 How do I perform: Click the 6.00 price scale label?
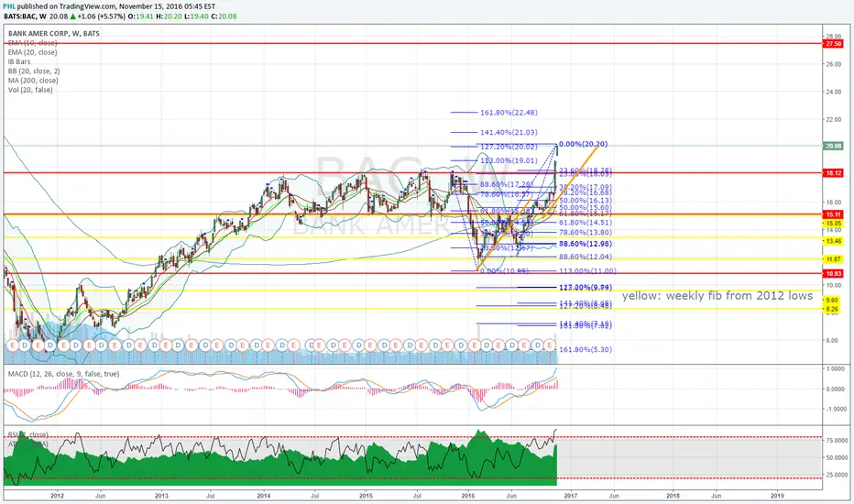pyautogui.click(x=832, y=340)
